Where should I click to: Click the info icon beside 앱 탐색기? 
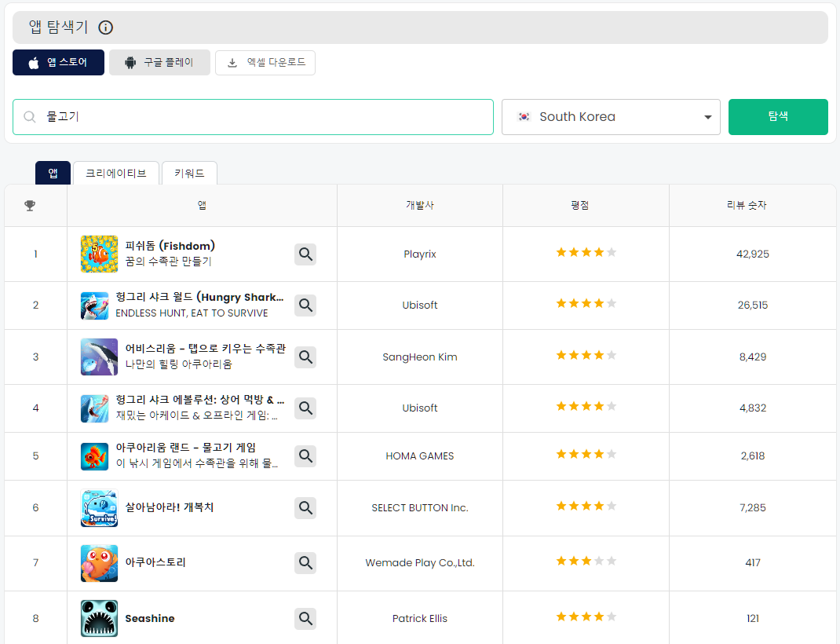coord(105,27)
